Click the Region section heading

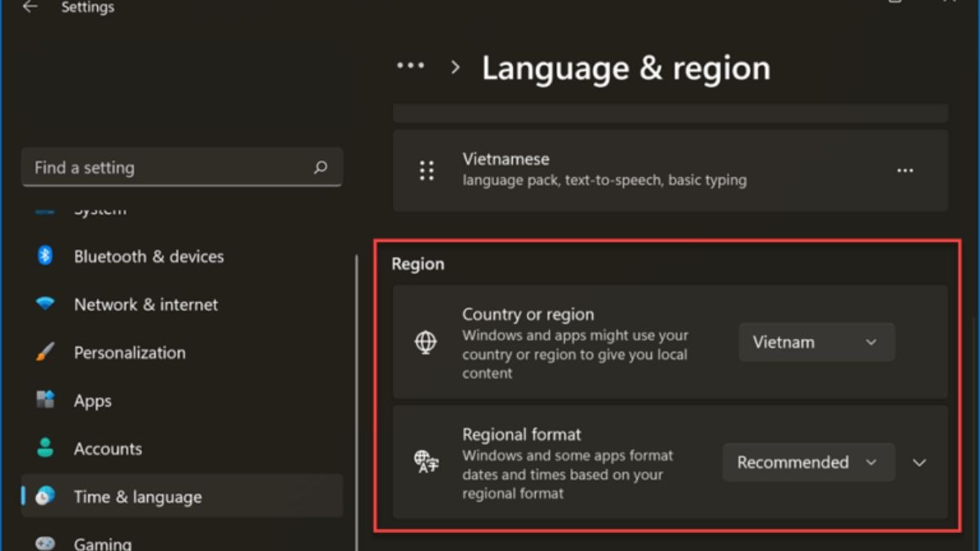pyautogui.click(x=418, y=264)
